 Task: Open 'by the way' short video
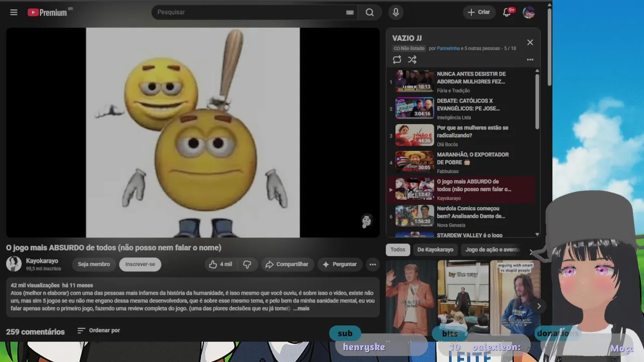tap(463, 297)
